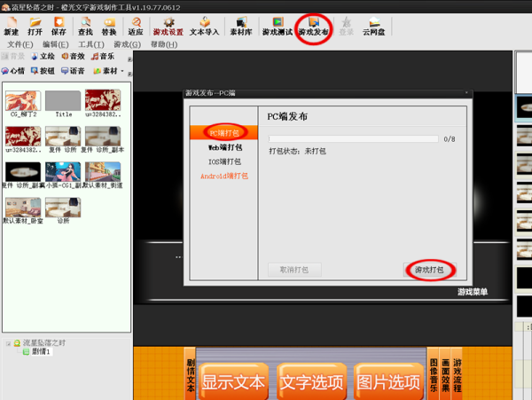Screen dimensions: 532x400
Task: Select the 按钮 button tool
Action: pyautogui.click(x=43, y=71)
